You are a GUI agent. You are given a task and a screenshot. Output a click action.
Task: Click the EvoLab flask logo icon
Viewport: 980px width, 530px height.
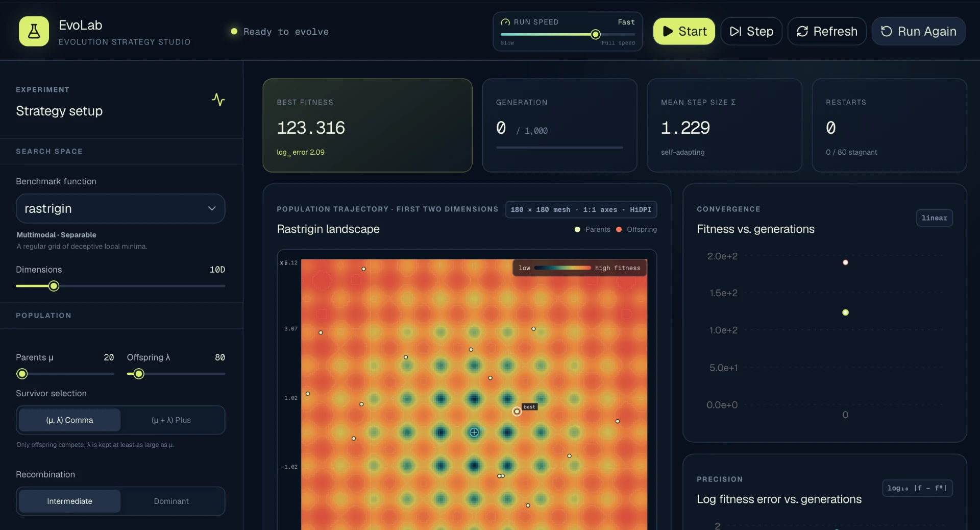pyautogui.click(x=34, y=31)
